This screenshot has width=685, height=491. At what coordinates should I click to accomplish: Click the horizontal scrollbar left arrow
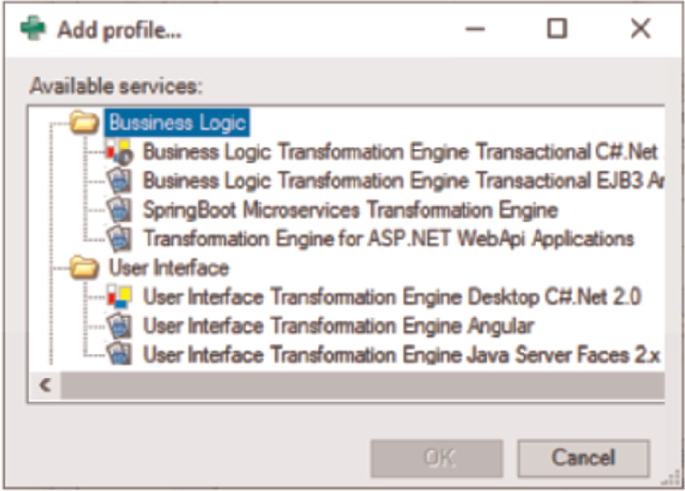(45, 385)
